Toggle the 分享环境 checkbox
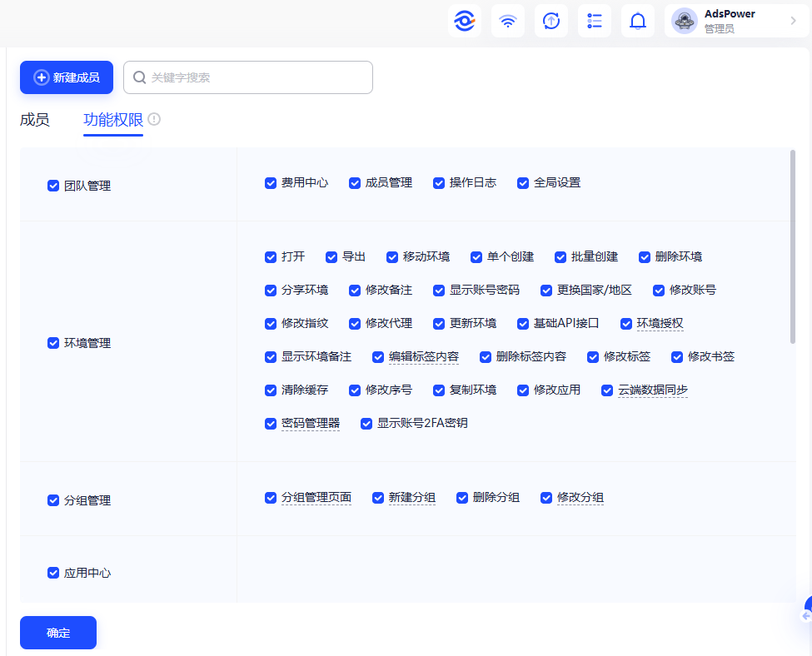812x656 pixels. coord(271,290)
